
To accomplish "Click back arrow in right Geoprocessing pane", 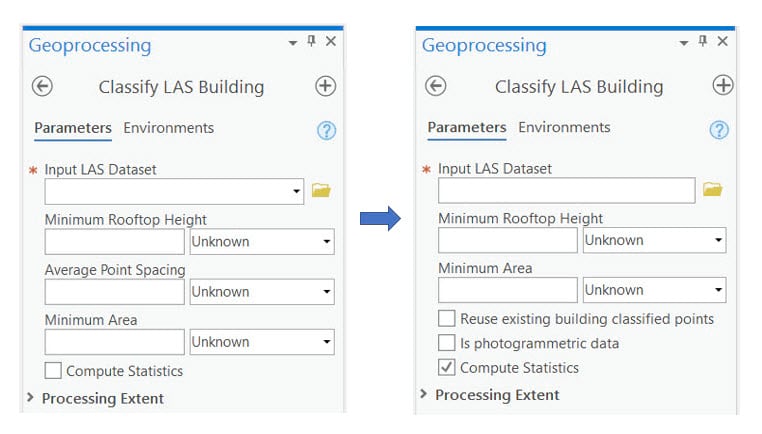I will click(x=435, y=86).
